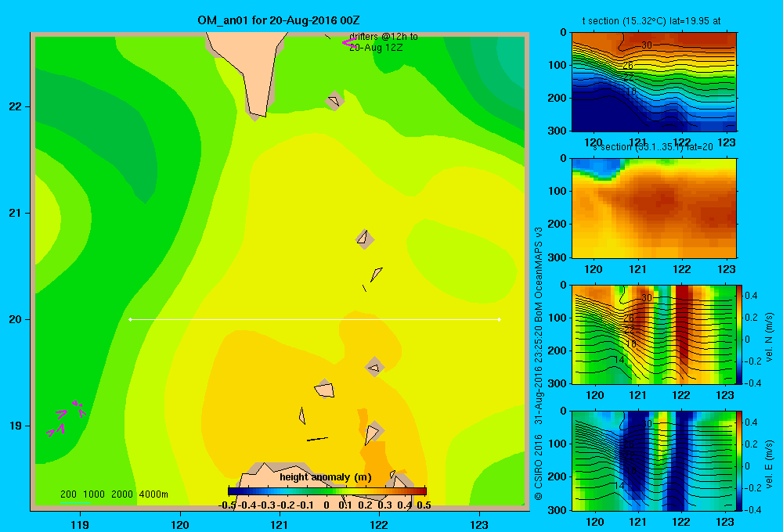Open the eastward velocity section plot

654,460
